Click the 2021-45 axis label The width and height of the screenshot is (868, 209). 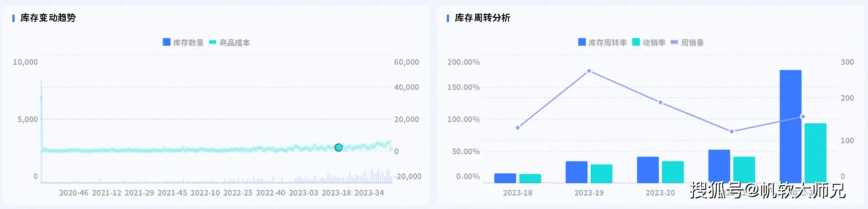(172, 193)
